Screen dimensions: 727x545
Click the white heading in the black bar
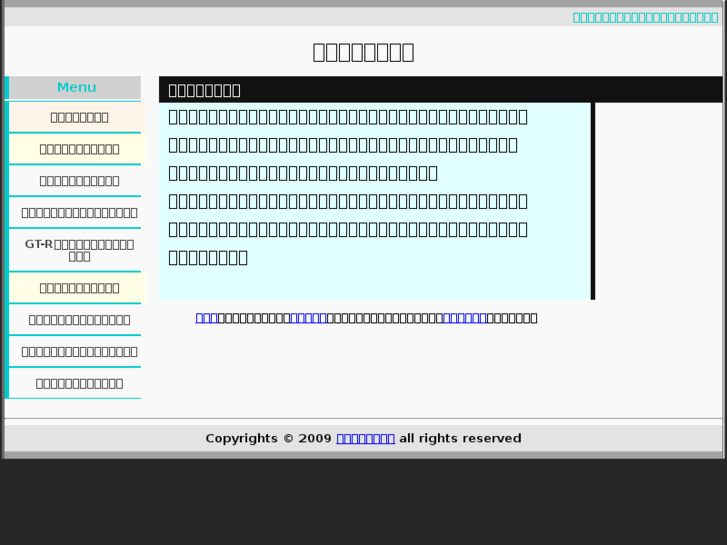click(x=204, y=90)
